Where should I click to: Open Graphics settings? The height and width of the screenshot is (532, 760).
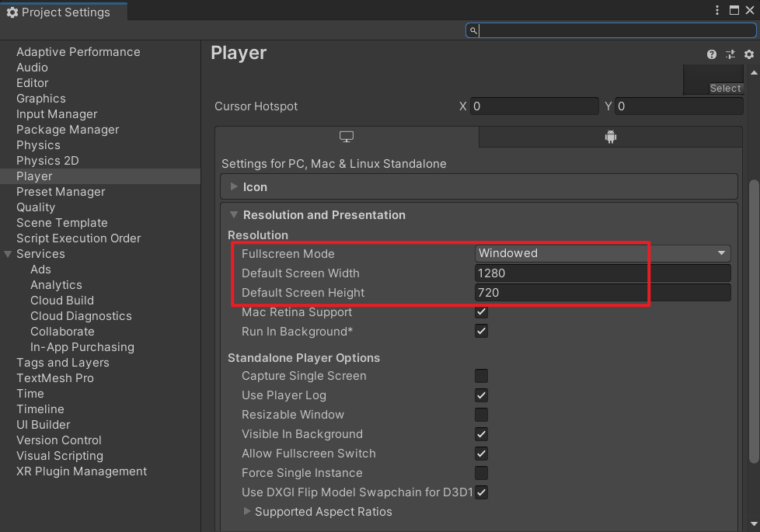click(x=40, y=99)
